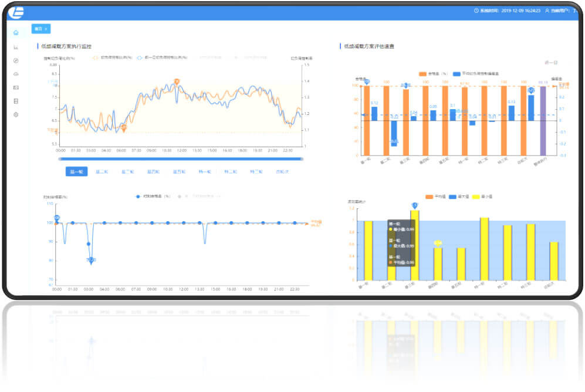Click the blue zoom slider under monitoring chart
The height and width of the screenshot is (392, 585).
[x=180, y=158]
